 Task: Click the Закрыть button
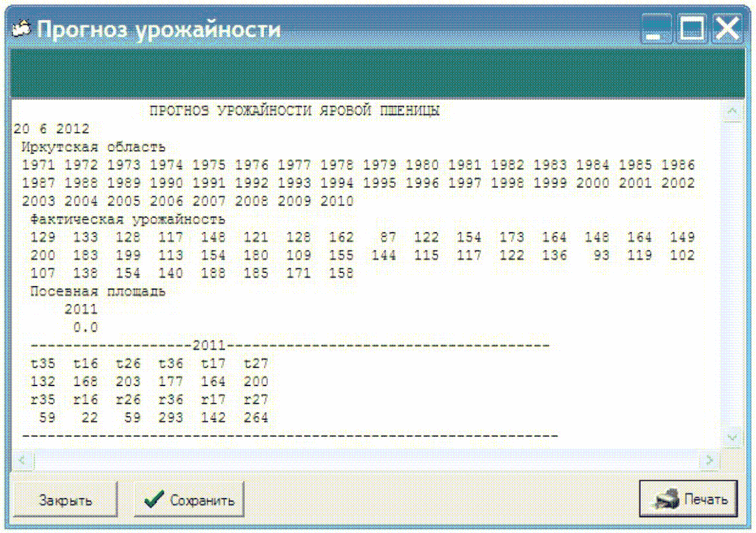[65, 499]
